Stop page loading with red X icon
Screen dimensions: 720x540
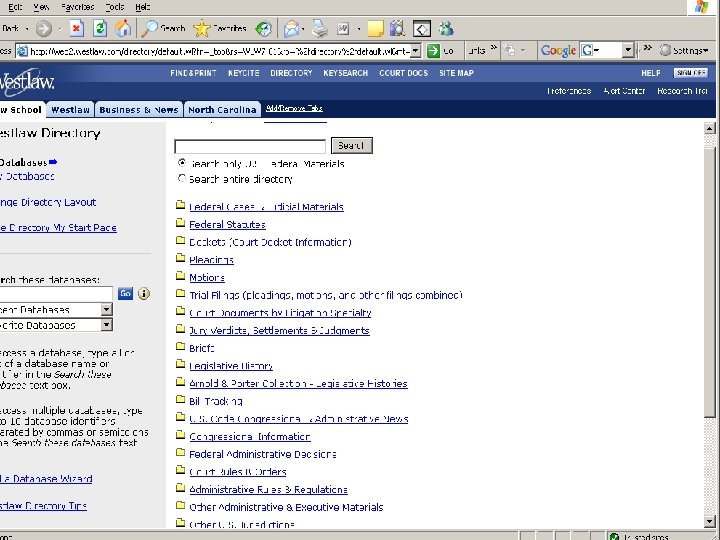(x=77, y=29)
